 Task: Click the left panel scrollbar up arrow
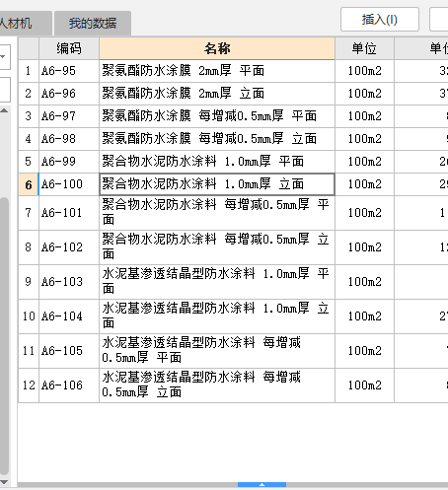[4, 110]
